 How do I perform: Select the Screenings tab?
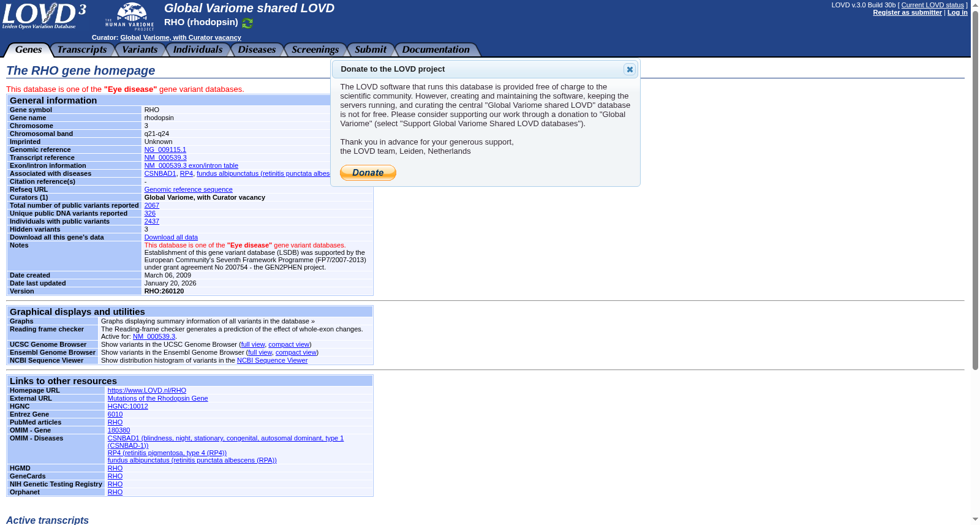coord(315,50)
